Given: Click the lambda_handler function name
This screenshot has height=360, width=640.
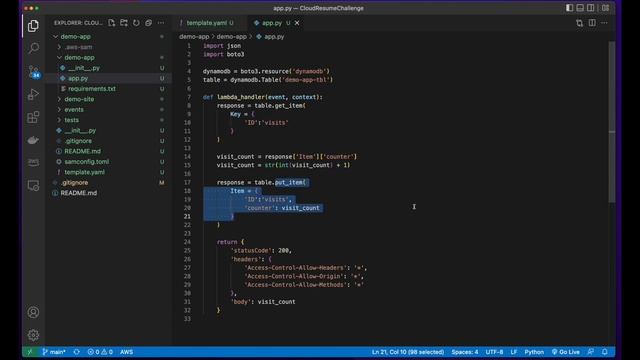Looking at the screenshot, I should tap(241, 97).
